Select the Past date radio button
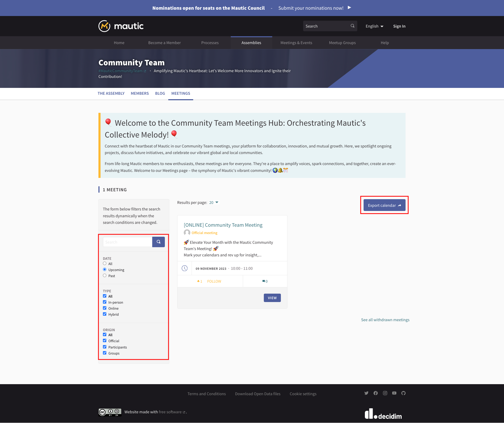504x423 pixels. pyautogui.click(x=105, y=276)
